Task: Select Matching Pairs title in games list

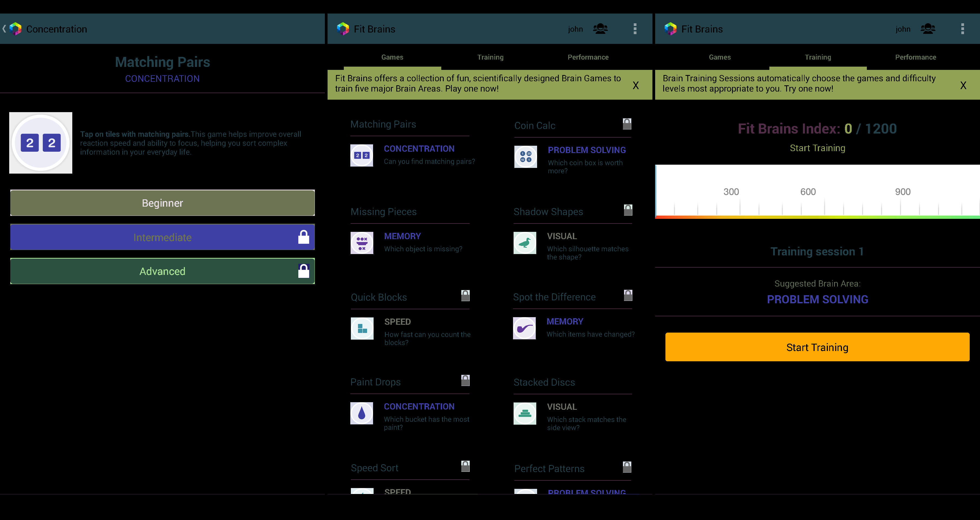Action: (x=383, y=124)
